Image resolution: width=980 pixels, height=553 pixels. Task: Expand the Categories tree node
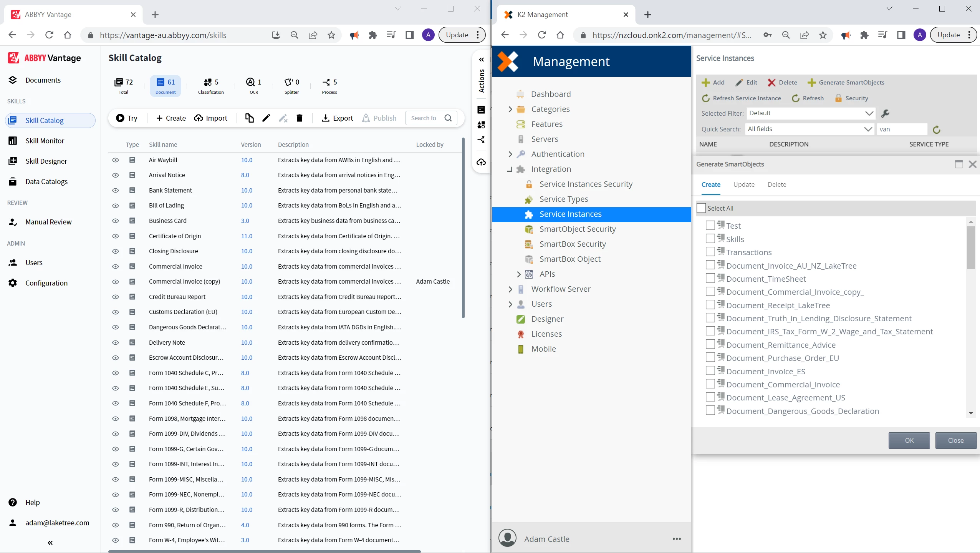click(x=510, y=109)
